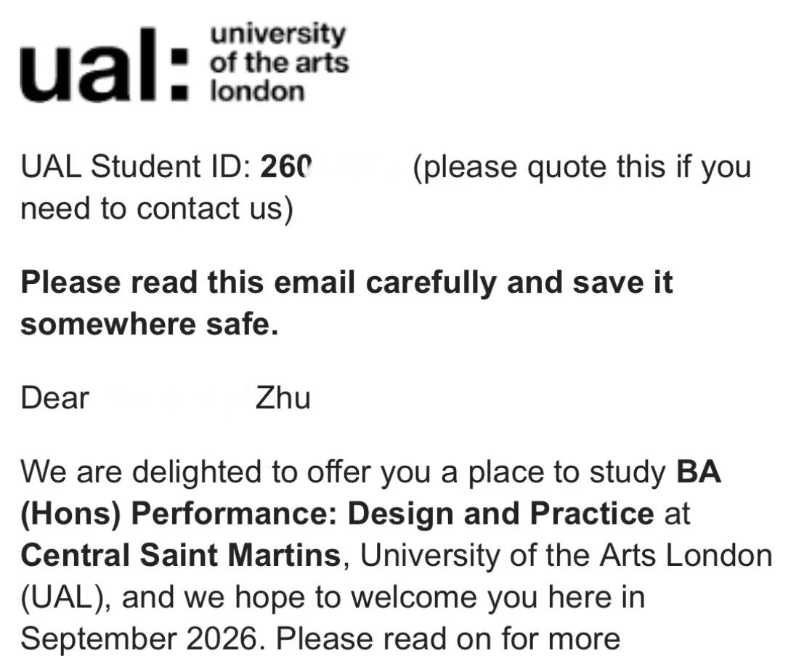Viewport: 812px width, 656px height.
Task: Select the bold student ID number starting 260
Action: (x=285, y=167)
